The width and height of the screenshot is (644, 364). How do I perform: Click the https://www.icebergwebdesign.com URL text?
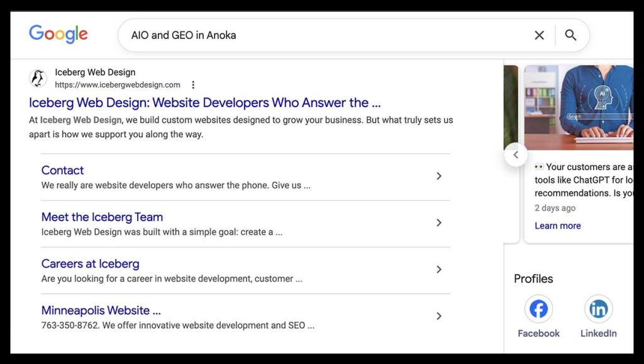point(118,85)
